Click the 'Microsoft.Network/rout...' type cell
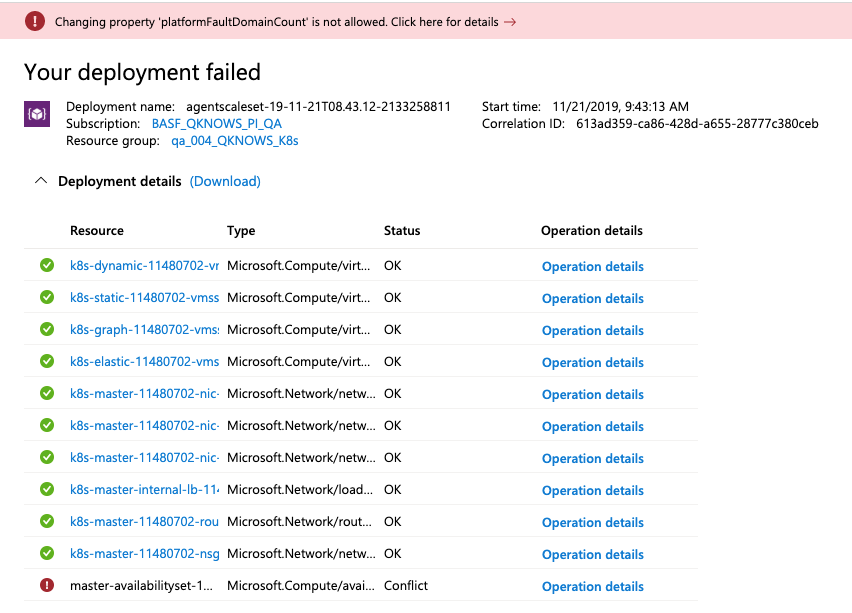Viewport: 852px width, 613px height. click(x=299, y=522)
